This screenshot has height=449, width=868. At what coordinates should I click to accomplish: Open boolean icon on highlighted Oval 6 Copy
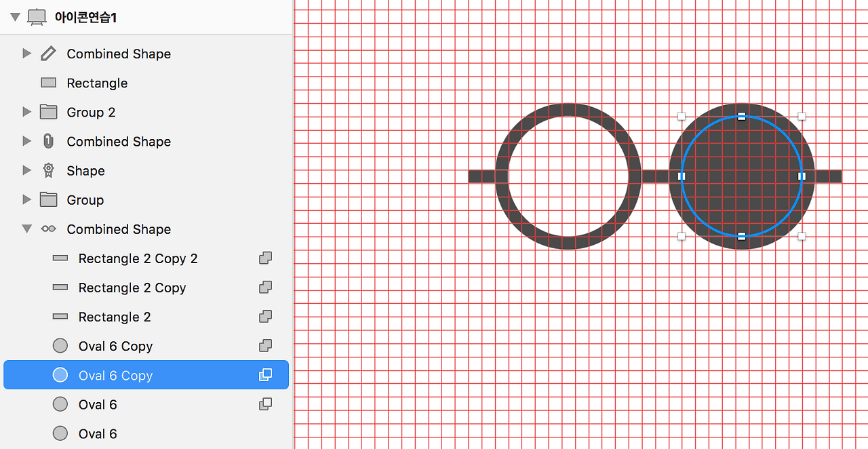tap(266, 374)
